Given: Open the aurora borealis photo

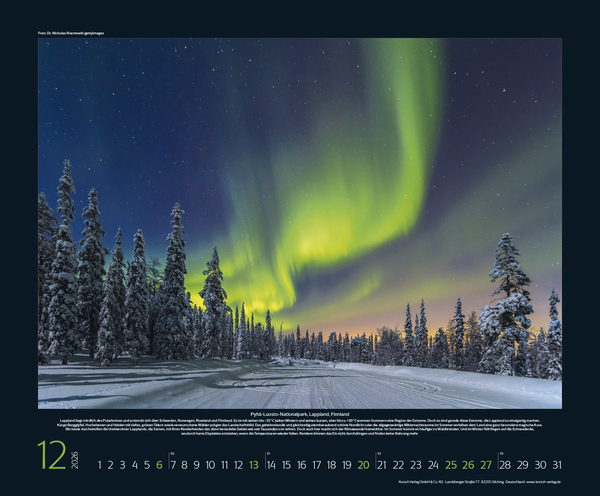Looking at the screenshot, I should (300, 222).
